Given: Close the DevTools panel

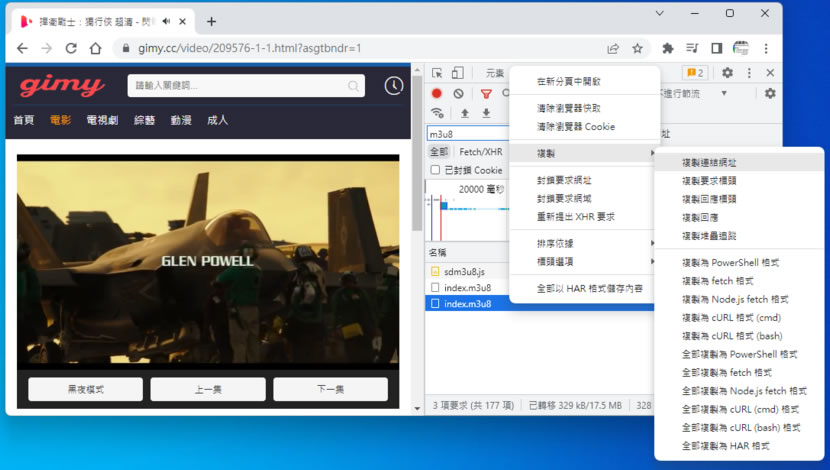Looking at the screenshot, I should [x=770, y=73].
